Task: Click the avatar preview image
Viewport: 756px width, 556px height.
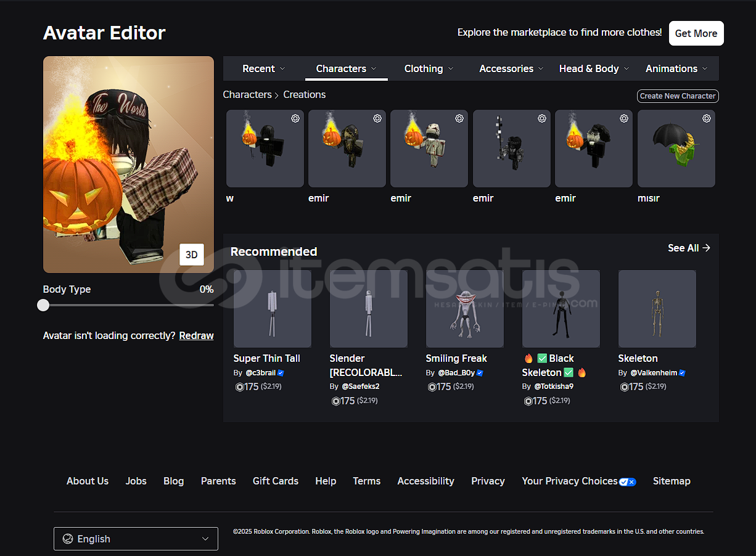Action: [x=128, y=165]
